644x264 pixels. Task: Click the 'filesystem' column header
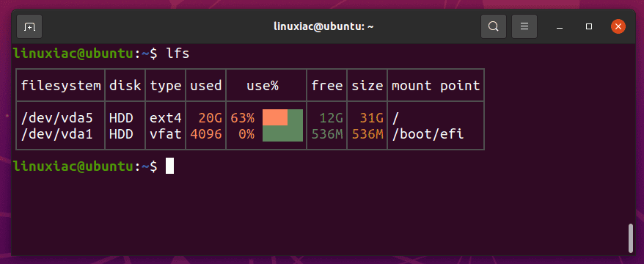pos(61,86)
